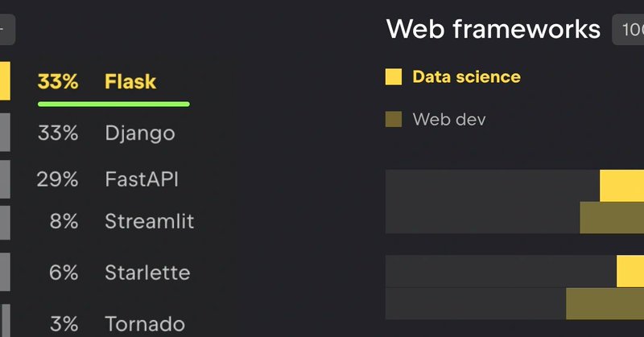Choose the FastAPI framework label
644x337 pixels.
[x=142, y=179]
